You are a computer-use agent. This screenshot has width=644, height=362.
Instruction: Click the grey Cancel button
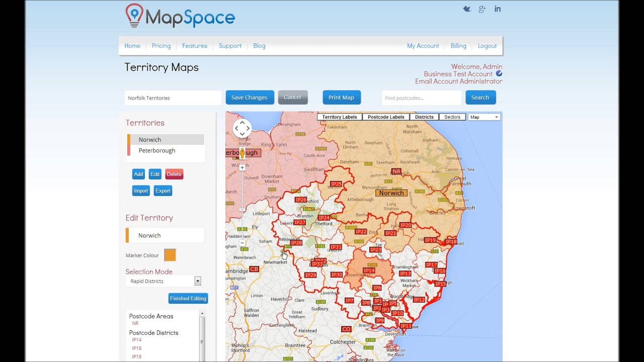292,98
